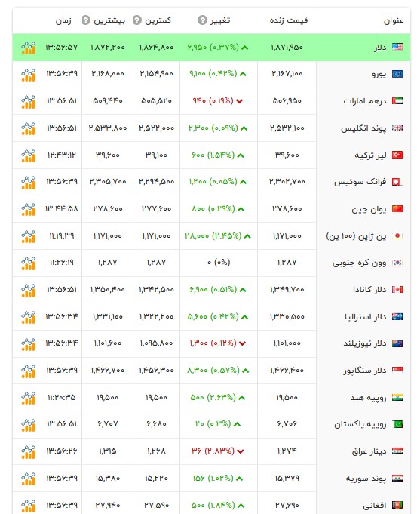Image resolution: width=420 pixels, height=514 pixels.
Task: Open the دینار عراق currency link
Action: [369, 451]
